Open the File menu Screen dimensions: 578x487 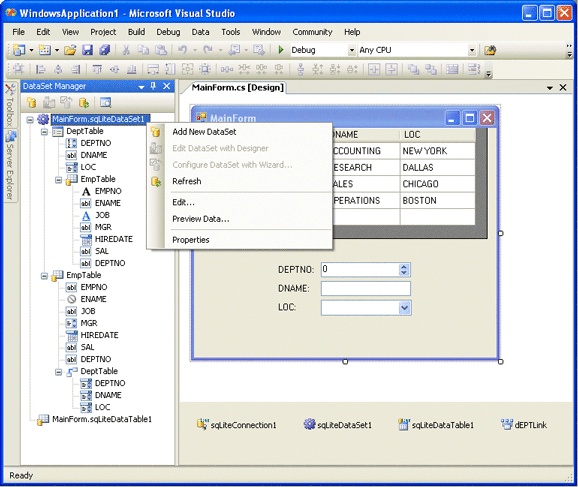click(x=18, y=32)
